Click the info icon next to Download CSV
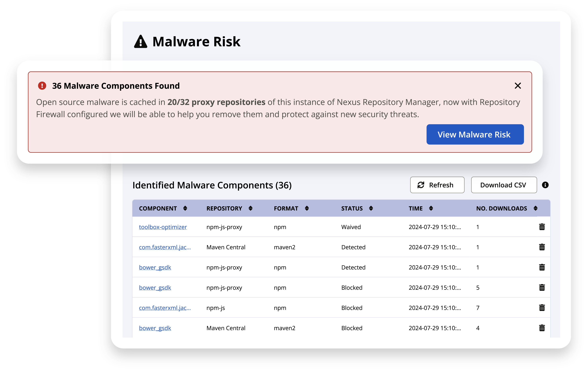Image resolution: width=588 pixels, height=373 pixels. point(545,185)
